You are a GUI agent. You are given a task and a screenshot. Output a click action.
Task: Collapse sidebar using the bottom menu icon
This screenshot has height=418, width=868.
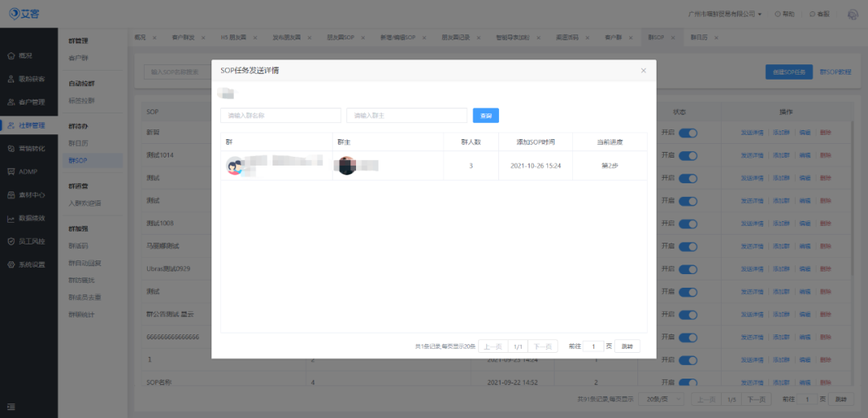[11, 408]
